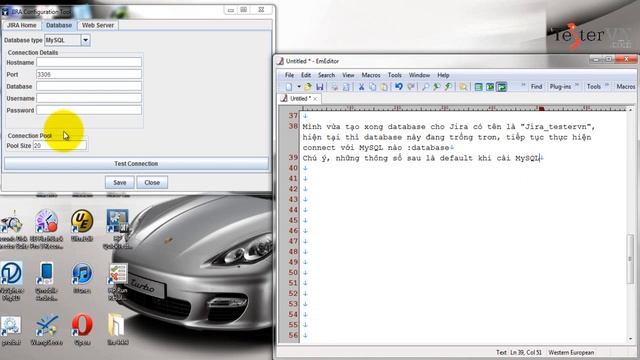Select the highlighted Wrap by Window icon

pos(502,87)
